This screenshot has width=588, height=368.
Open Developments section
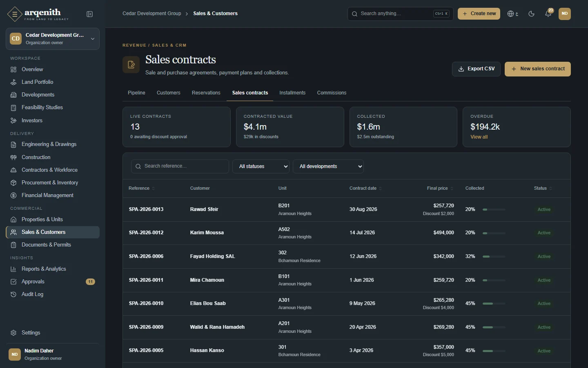click(53, 95)
